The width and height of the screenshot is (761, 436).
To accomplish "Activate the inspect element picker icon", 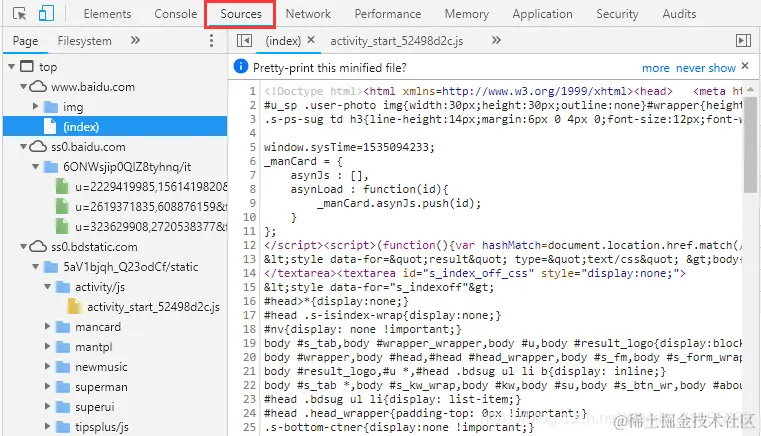I will click(x=19, y=14).
